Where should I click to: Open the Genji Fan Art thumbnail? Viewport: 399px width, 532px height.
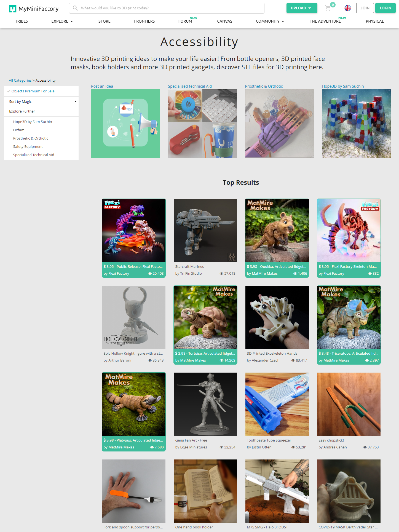[x=205, y=404]
